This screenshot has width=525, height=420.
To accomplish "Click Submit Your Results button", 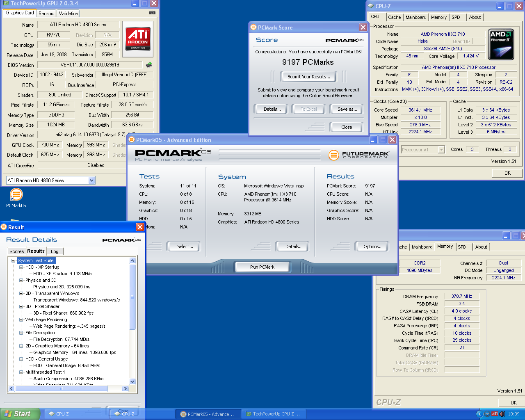I will coord(308,77).
